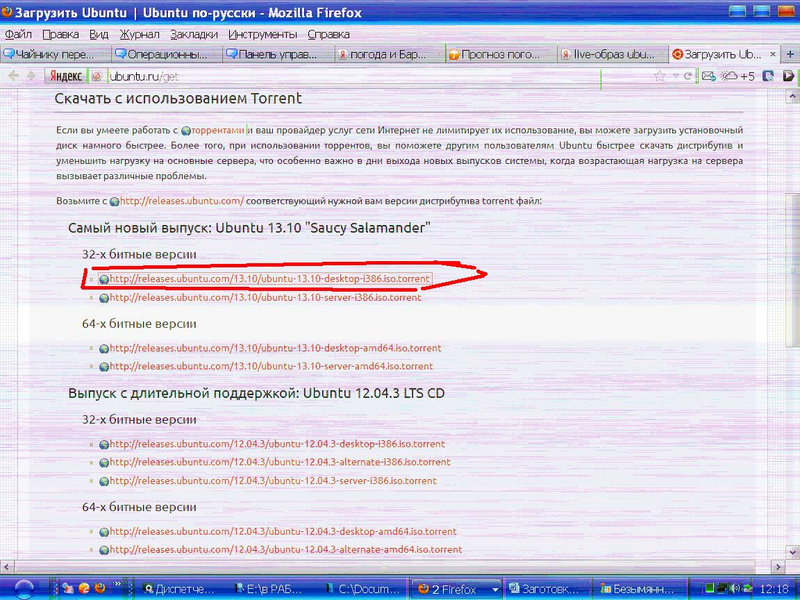Open a new tab with plus button
The height and width of the screenshot is (600, 800).
point(788,54)
